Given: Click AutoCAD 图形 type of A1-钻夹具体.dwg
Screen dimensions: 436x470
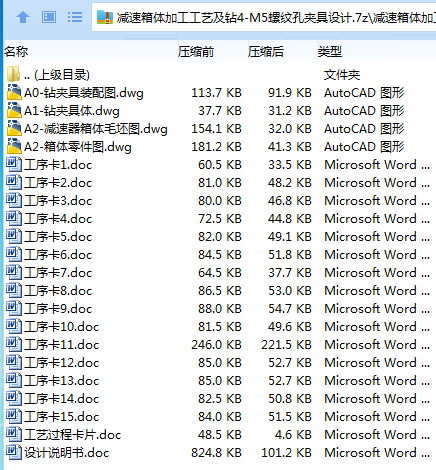Looking at the screenshot, I should [x=364, y=111].
